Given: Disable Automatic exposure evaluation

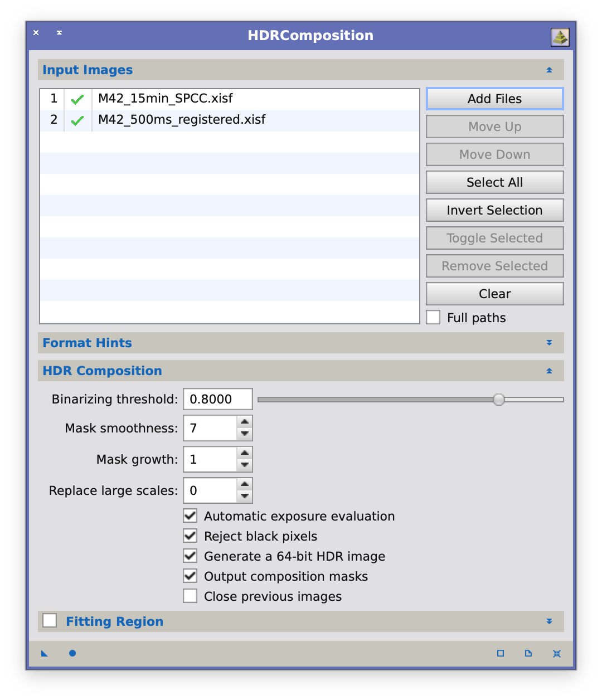Looking at the screenshot, I should tap(190, 516).
